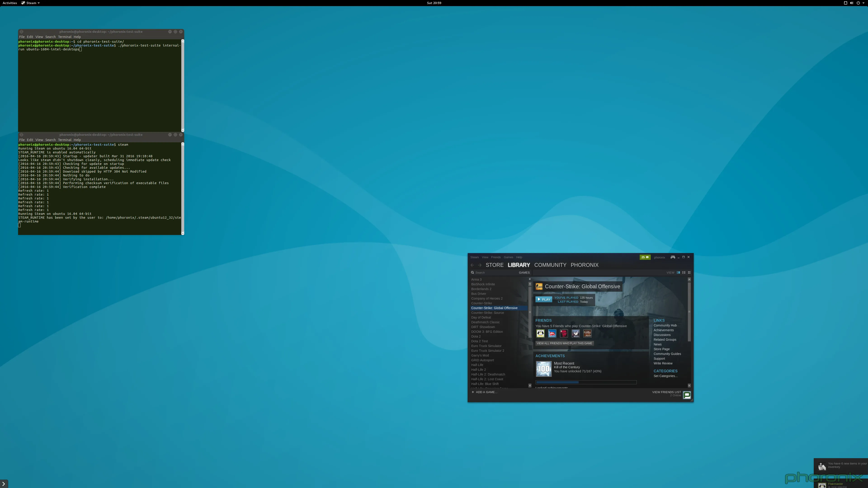Open the Community Hub link
The height and width of the screenshot is (488, 868).
click(x=665, y=325)
